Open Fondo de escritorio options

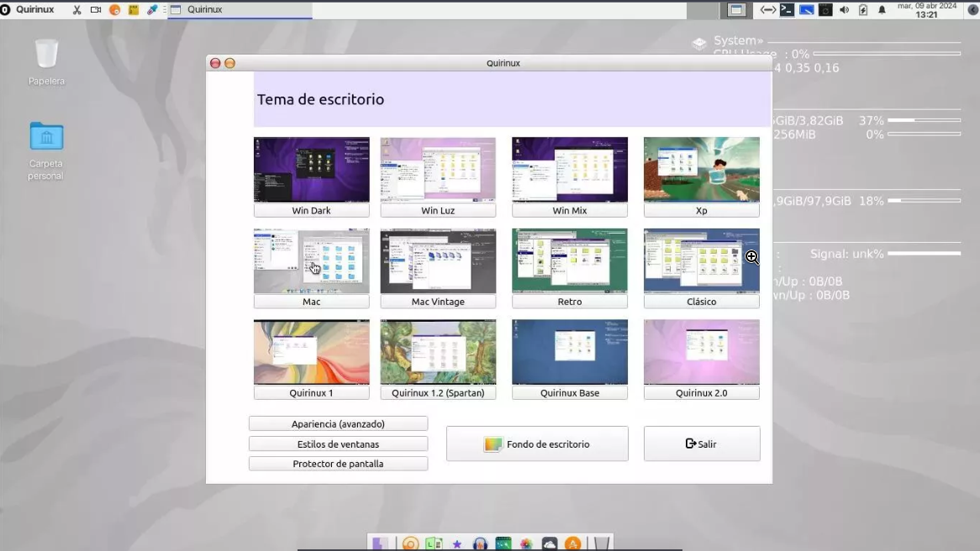click(x=537, y=443)
